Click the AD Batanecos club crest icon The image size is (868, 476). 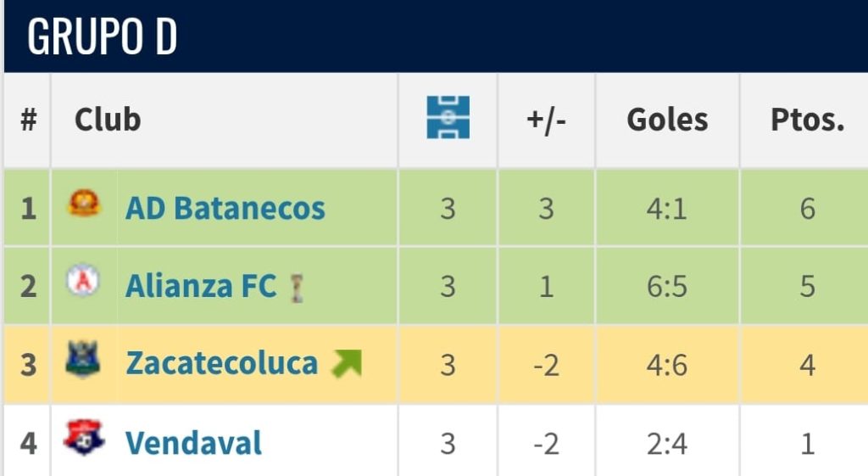(x=84, y=204)
